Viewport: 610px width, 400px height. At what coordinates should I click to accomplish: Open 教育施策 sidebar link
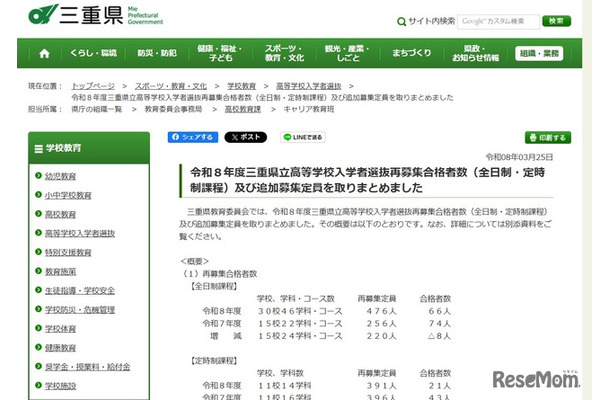[60, 272]
